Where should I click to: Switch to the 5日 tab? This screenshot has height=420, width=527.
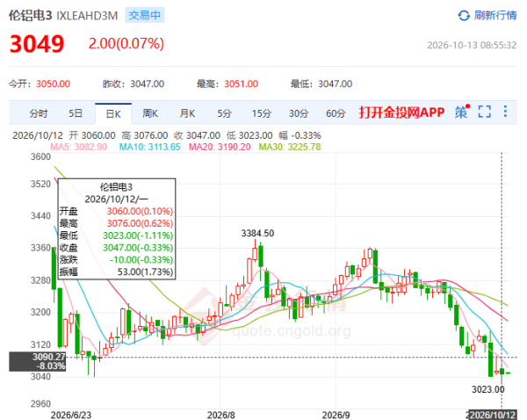(76, 113)
